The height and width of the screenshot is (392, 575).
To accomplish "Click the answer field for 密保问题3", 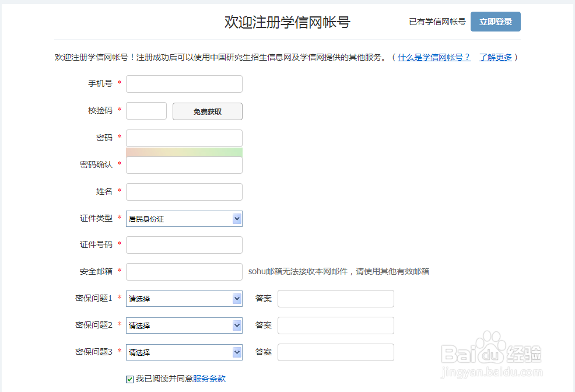I will (335, 352).
